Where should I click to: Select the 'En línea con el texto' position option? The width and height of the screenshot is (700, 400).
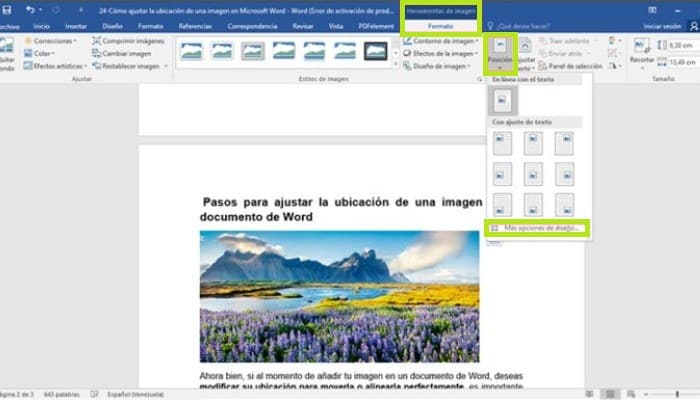click(503, 100)
